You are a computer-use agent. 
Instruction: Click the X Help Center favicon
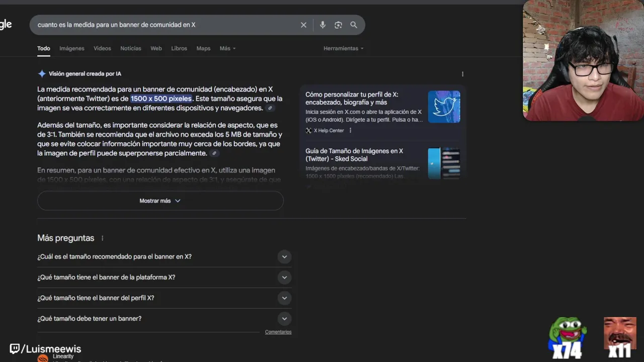coord(308,130)
